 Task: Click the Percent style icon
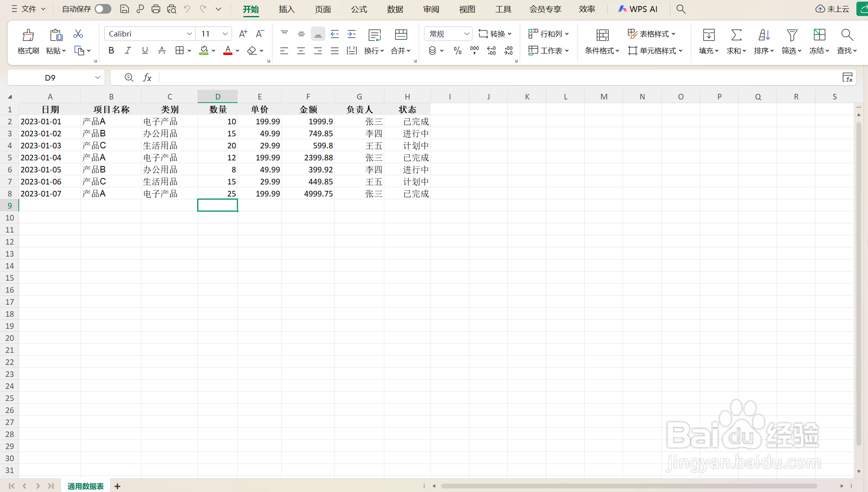457,51
